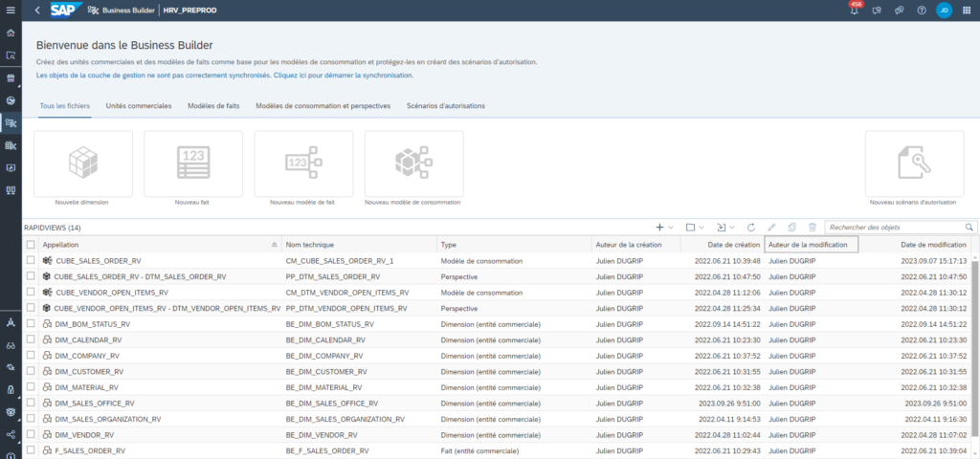Toggle the select-all checkbox in table header
This screenshot has height=459, width=980.
(x=32, y=245)
